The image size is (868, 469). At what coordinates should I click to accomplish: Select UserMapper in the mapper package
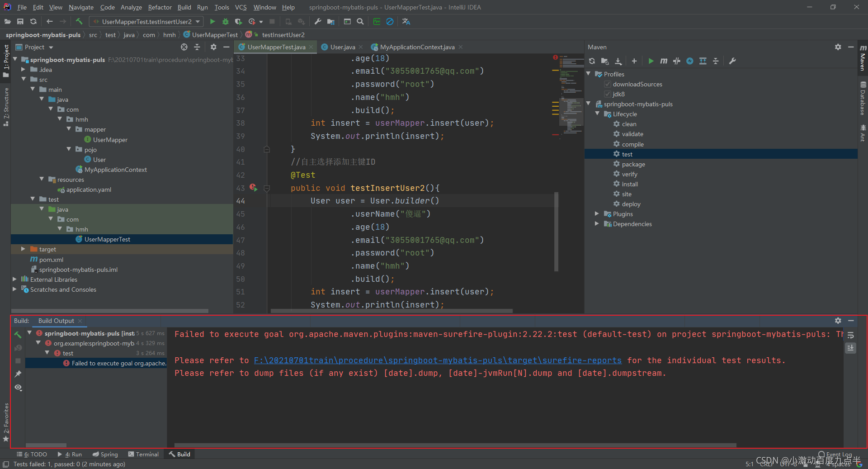click(110, 140)
